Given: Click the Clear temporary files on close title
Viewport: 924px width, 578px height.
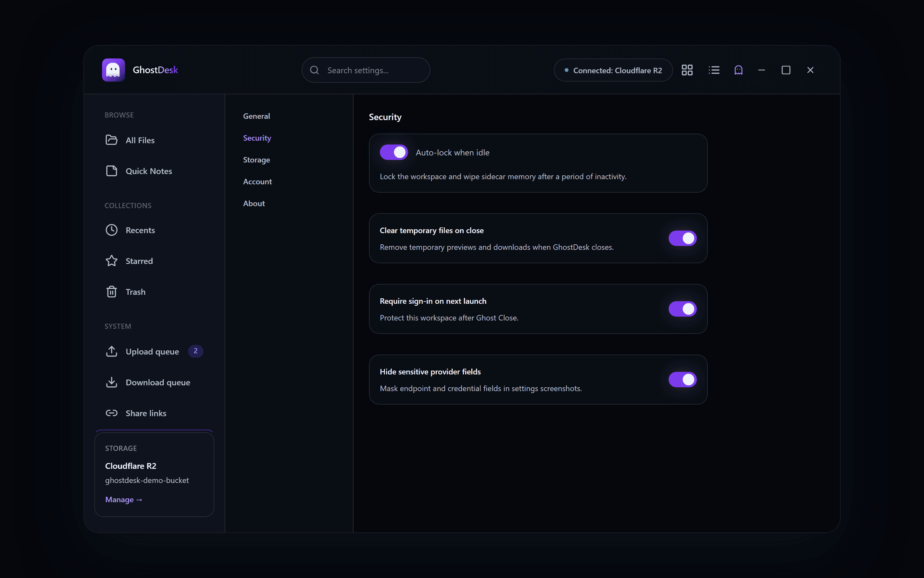Looking at the screenshot, I should point(432,231).
